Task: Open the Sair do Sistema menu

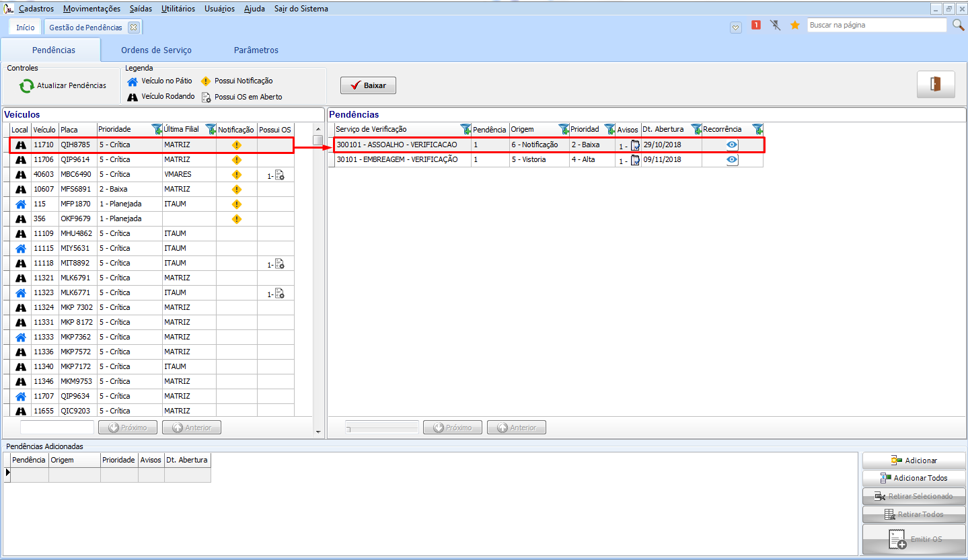Action: 301,9
